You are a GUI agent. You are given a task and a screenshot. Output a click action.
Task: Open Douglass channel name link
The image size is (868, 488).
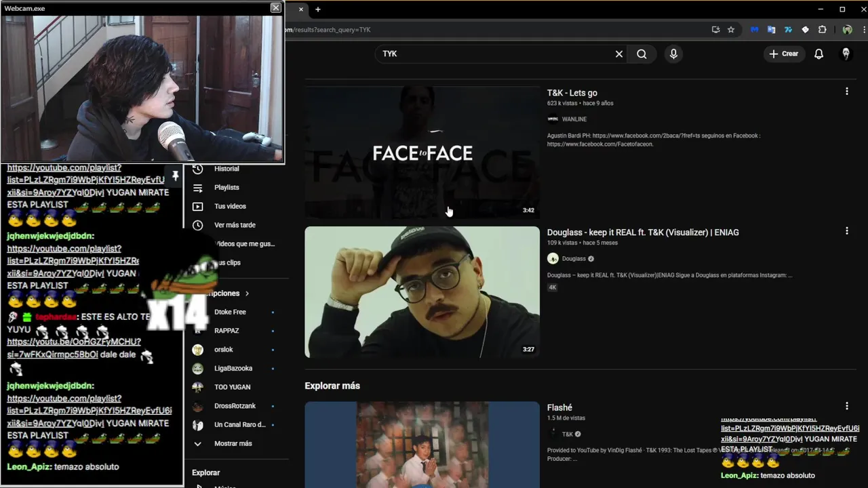[574, 259]
